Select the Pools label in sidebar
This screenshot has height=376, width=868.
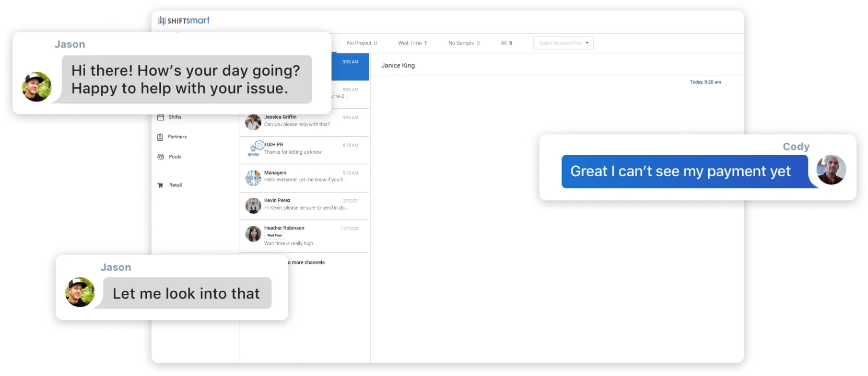175,157
